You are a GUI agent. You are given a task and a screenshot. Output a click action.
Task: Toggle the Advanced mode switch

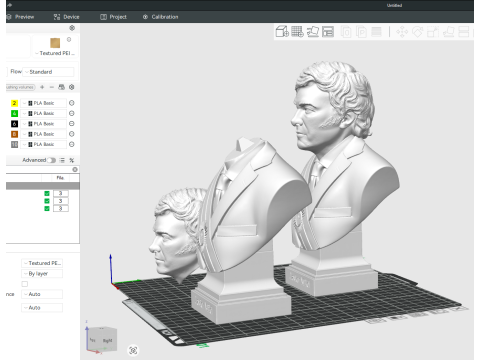pyautogui.click(x=51, y=160)
